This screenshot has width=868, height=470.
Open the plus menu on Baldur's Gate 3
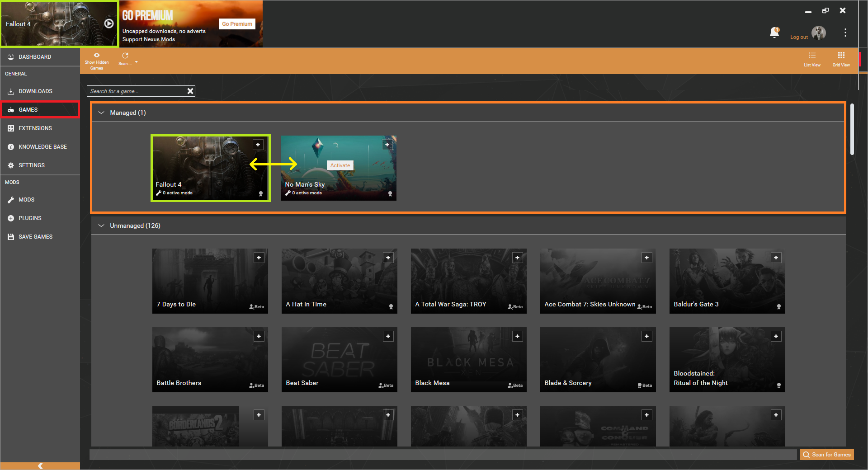tap(776, 258)
